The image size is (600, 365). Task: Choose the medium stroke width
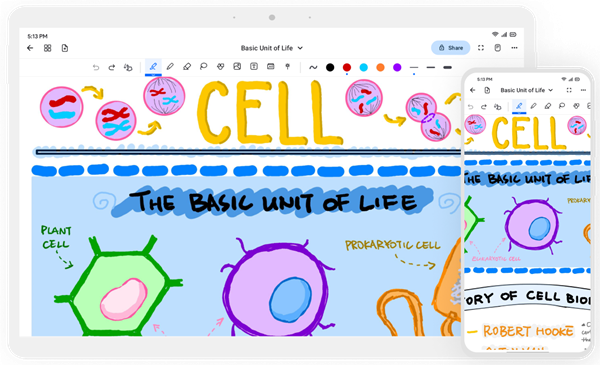[x=431, y=67]
